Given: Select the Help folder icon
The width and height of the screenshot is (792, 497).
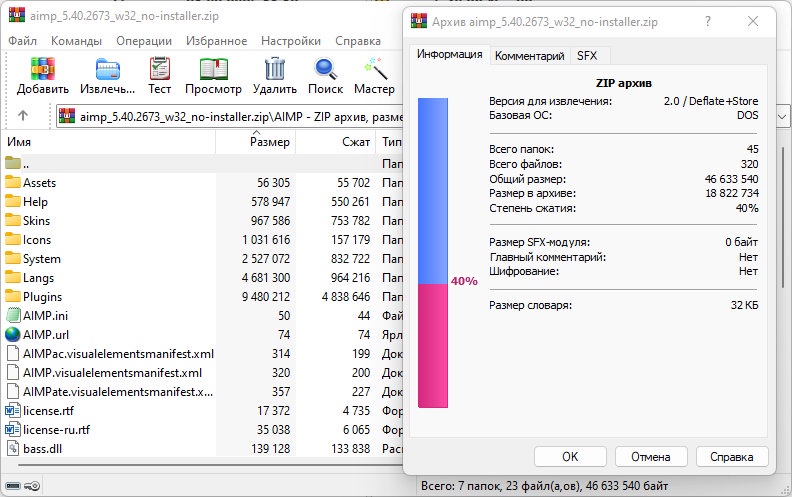Looking at the screenshot, I should (13, 201).
